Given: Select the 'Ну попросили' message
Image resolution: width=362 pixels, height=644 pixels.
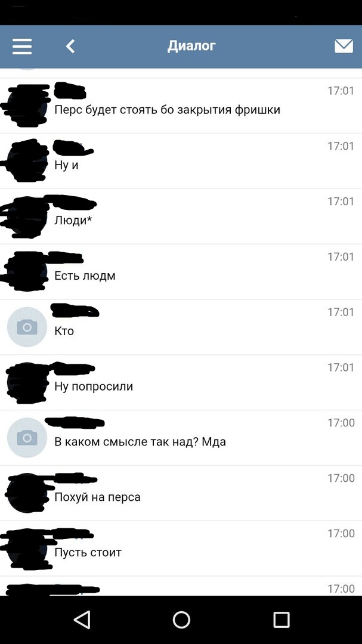Looking at the screenshot, I should tap(181, 382).
